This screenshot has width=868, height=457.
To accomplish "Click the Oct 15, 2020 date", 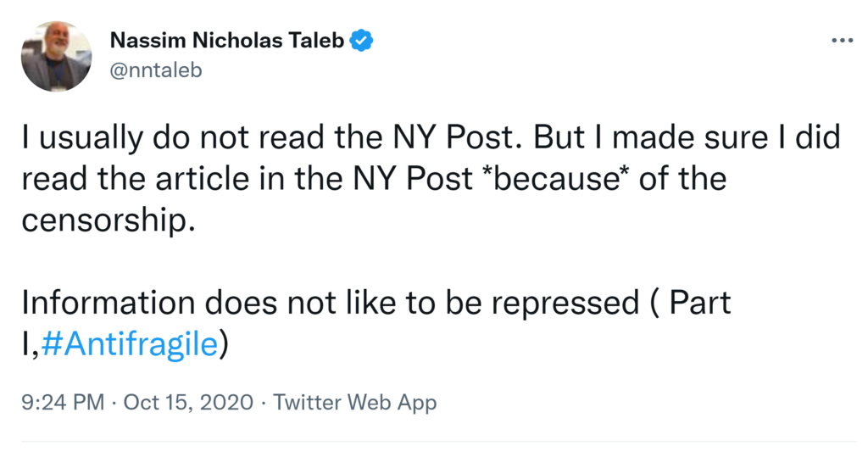I will [x=188, y=402].
